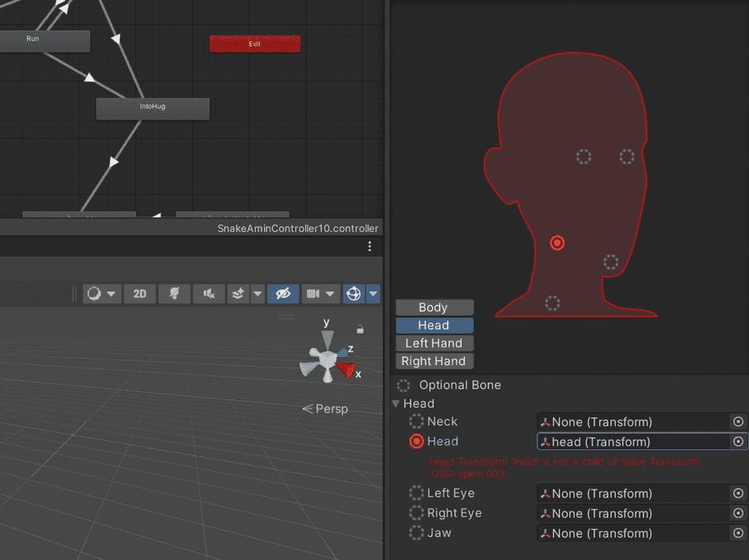749x560 pixels.
Task: Toggle scene lighting button
Action: 174,294
